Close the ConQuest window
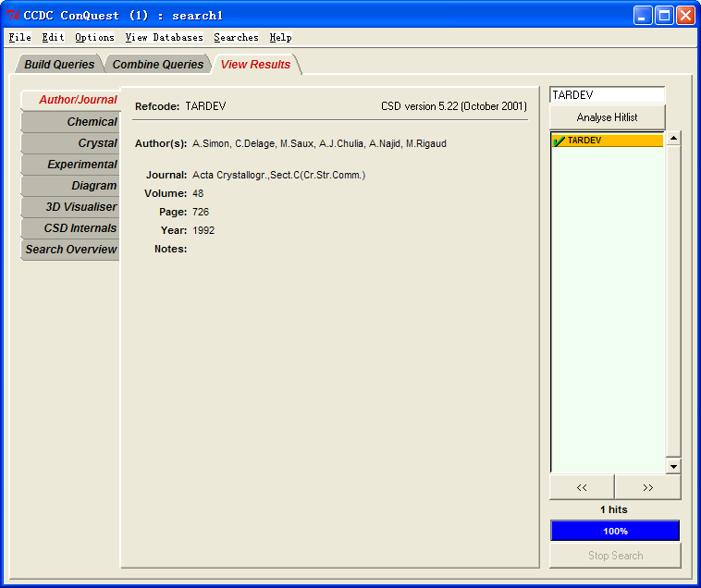Viewport: 701px width, 588px height. (x=685, y=16)
